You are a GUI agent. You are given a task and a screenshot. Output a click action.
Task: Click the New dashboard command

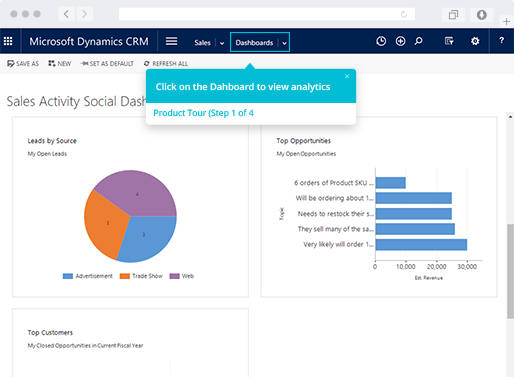tap(60, 63)
